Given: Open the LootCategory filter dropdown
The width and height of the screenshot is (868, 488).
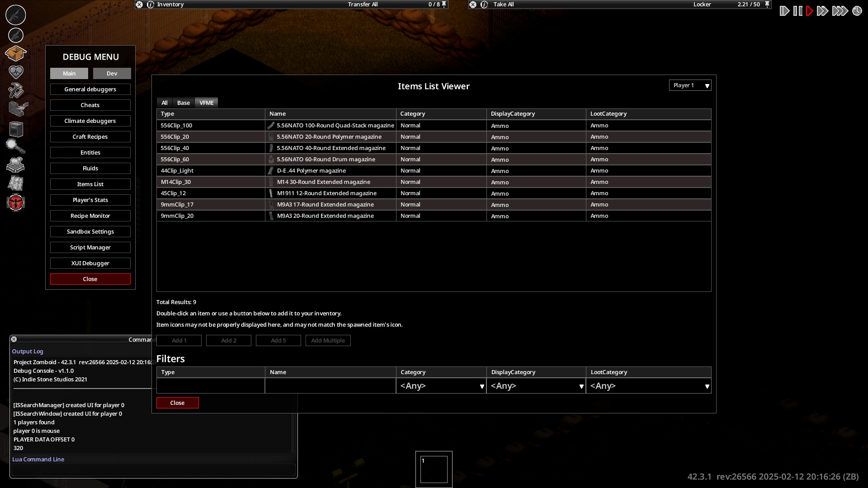Looking at the screenshot, I should click(648, 386).
